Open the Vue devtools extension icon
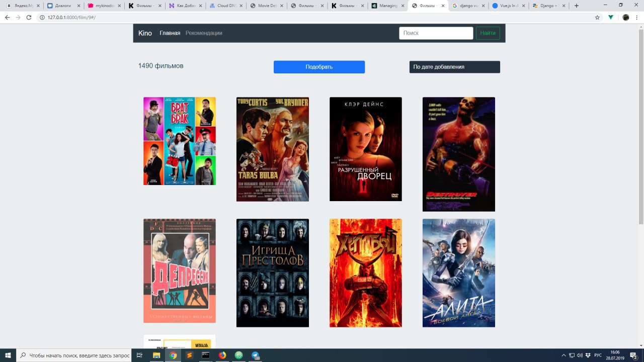Screen dimensions: 644x362 click(x=611, y=17)
